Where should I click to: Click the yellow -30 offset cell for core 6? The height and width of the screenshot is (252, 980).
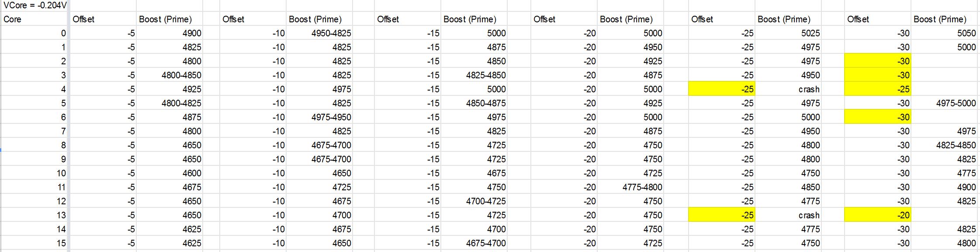(x=877, y=117)
